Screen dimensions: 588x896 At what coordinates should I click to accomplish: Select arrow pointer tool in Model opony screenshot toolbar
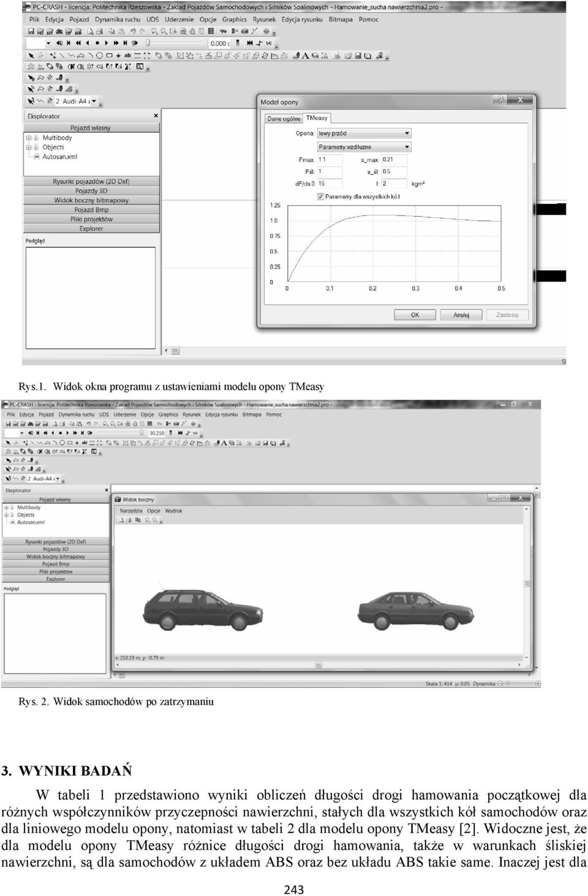(x=31, y=55)
